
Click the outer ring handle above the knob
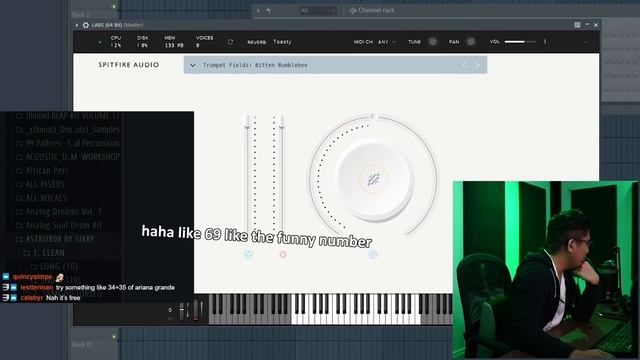(x=373, y=117)
